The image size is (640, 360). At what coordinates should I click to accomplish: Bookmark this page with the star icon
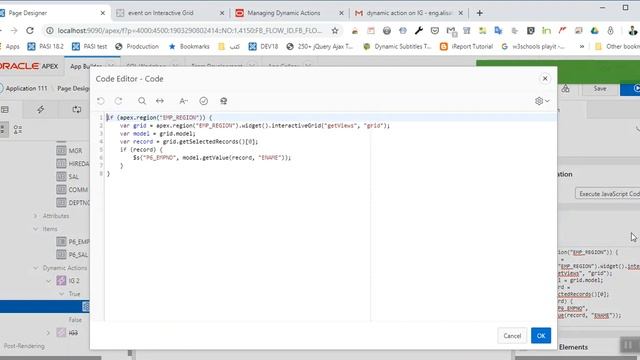point(335,31)
